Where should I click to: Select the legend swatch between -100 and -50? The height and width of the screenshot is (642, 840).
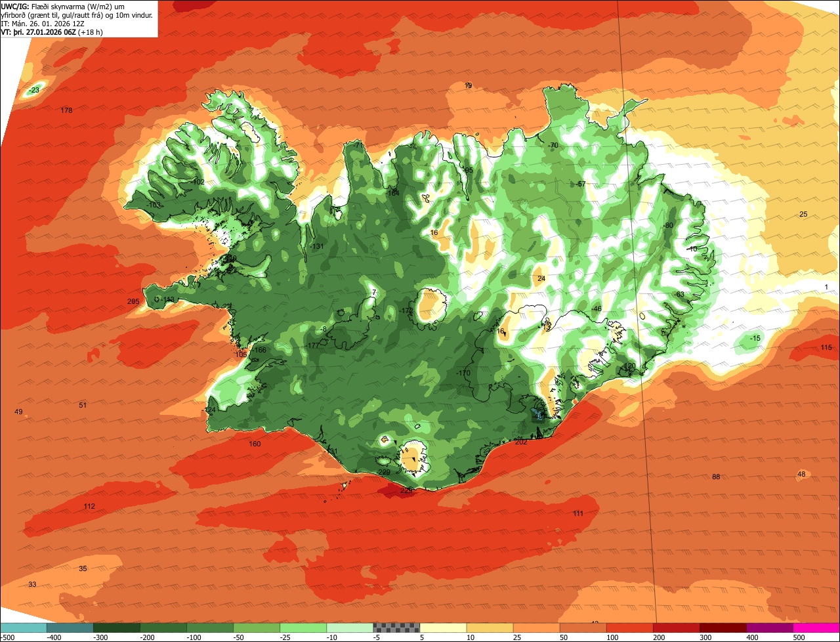(x=209, y=628)
